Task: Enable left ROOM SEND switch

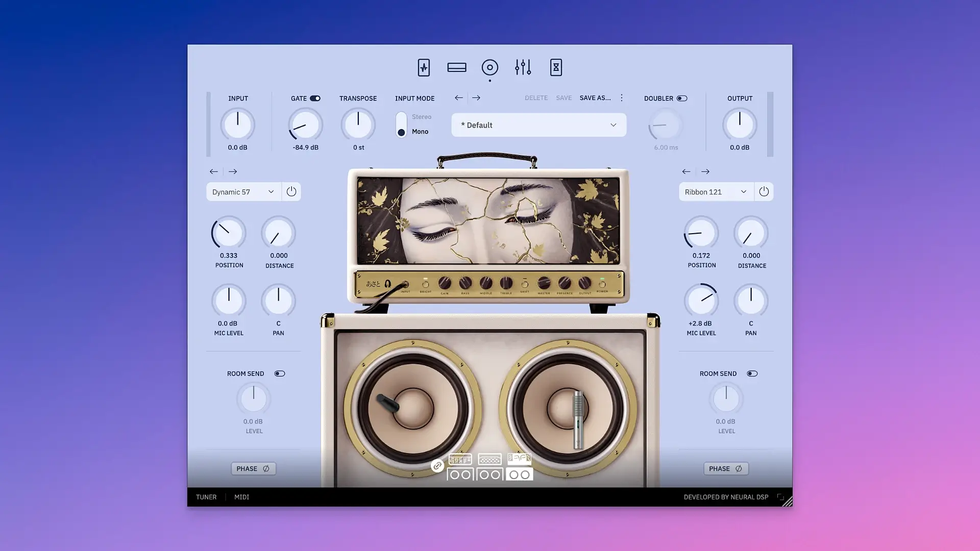Action: pyautogui.click(x=280, y=373)
